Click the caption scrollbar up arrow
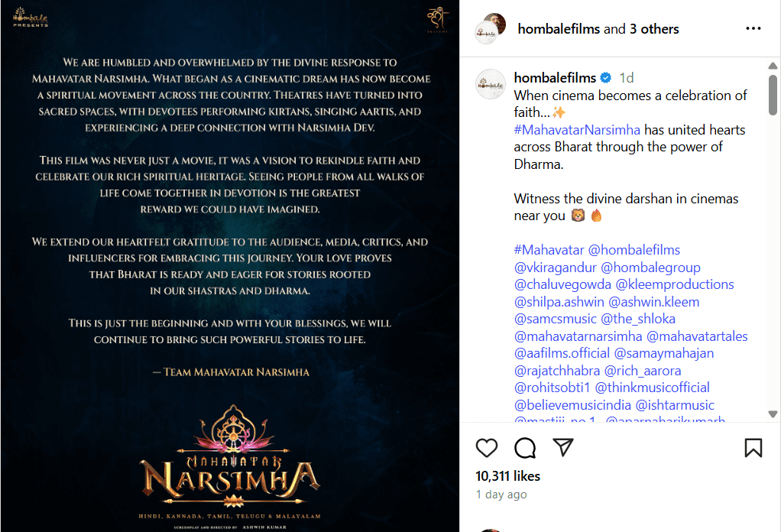This screenshot has width=781, height=532. pos(773,66)
